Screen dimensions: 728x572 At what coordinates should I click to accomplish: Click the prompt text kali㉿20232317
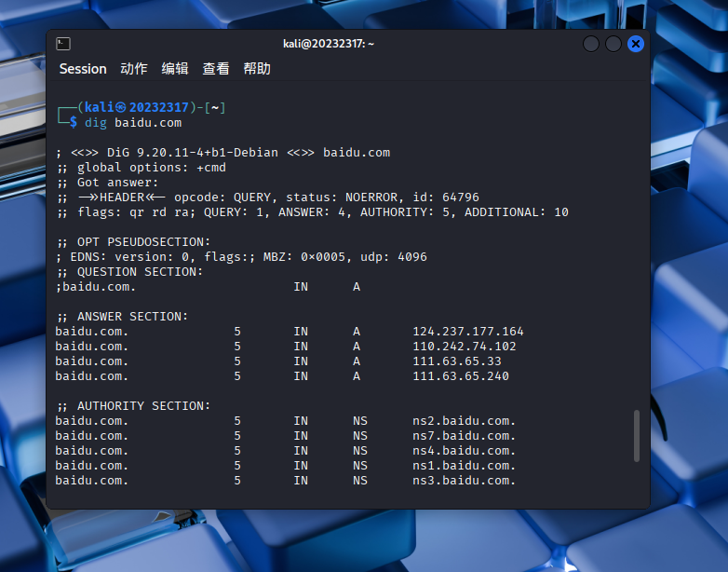tap(136, 107)
